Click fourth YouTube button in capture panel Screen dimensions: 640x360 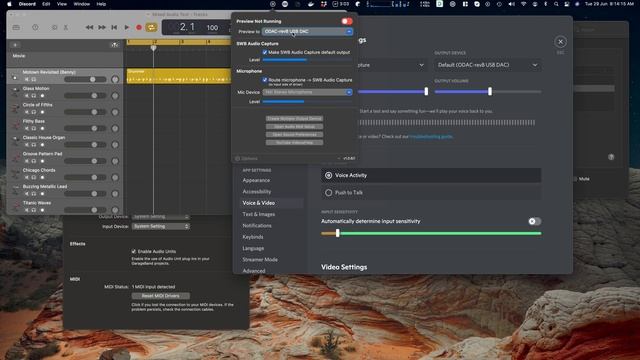[x=294, y=142]
